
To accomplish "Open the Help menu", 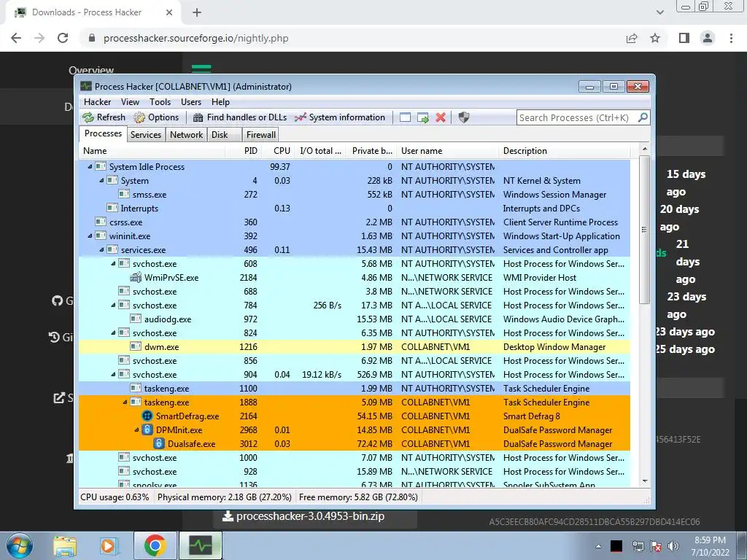I will (220, 102).
